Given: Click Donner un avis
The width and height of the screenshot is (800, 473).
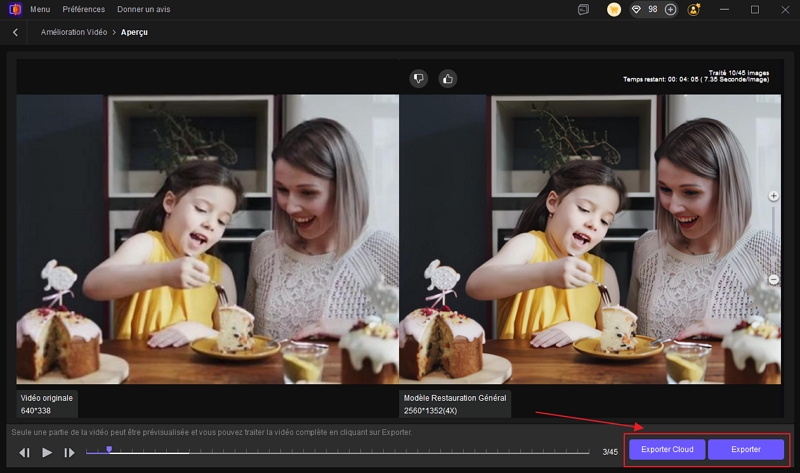Looking at the screenshot, I should point(144,9).
